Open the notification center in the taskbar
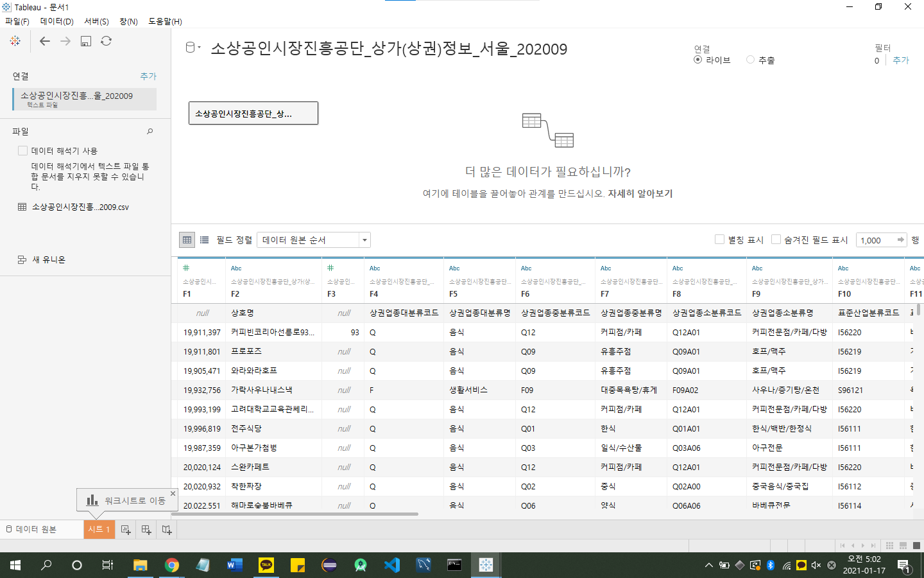The image size is (924, 578). tap(903, 565)
